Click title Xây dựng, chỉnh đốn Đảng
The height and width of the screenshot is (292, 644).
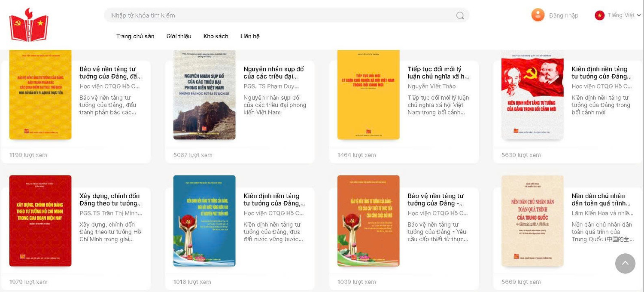[111, 200]
